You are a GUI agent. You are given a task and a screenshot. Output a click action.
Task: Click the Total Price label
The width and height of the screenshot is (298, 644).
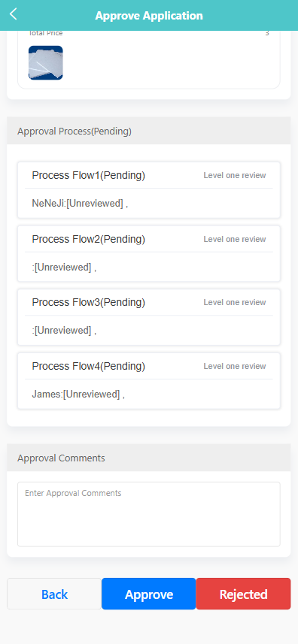pyautogui.click(x=46, y=33)
